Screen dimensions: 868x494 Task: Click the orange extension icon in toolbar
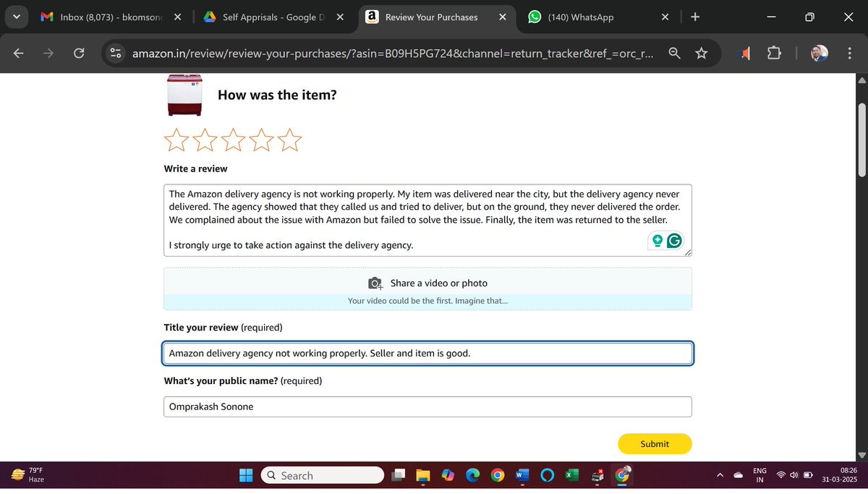pos(744,53)
